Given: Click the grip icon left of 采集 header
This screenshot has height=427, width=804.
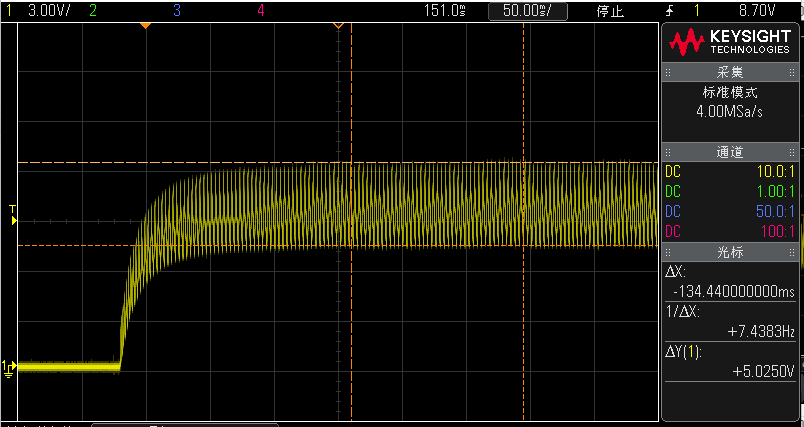Looking at the screenshot, I should (x=668, y=73).
